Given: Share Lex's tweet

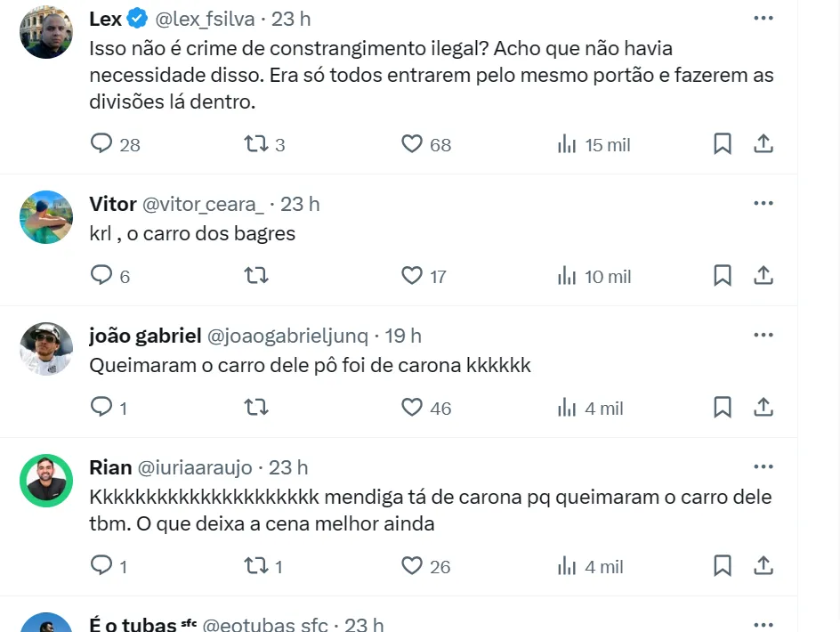Looking at the screenshot, I should (x=763, y=143).
